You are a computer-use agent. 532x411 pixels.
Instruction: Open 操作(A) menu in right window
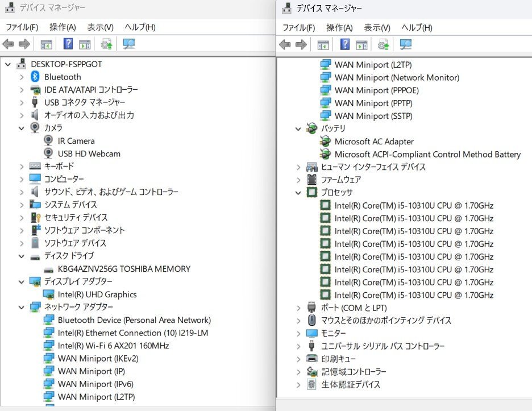(x=340, y=28)
